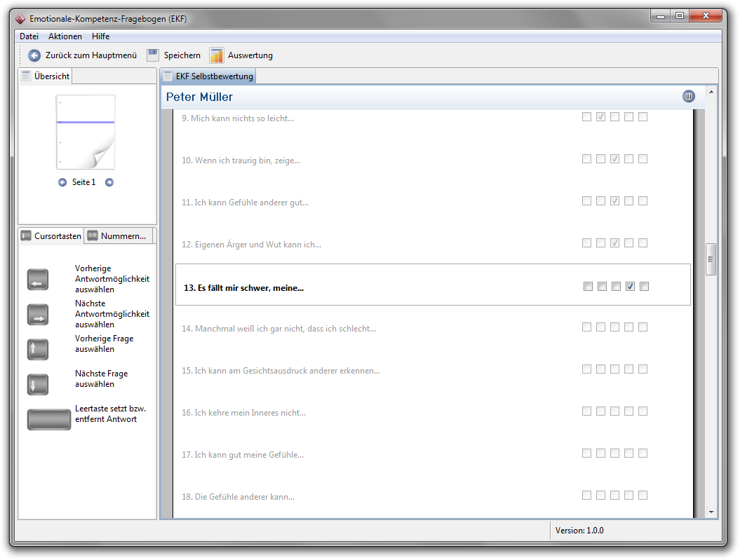Switch to the Cursortasten tab
This screenshot has height=560, width=740.
tap(52, 236)
